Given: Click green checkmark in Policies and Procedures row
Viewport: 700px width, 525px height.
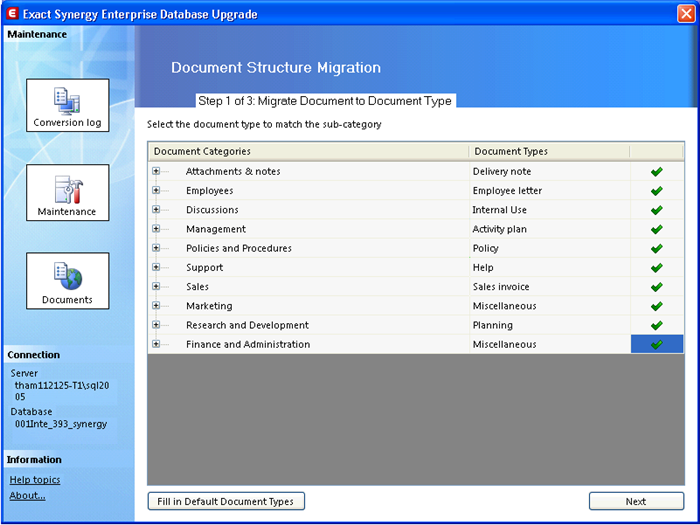Looking at the screenshot, I should coord(656,248).
